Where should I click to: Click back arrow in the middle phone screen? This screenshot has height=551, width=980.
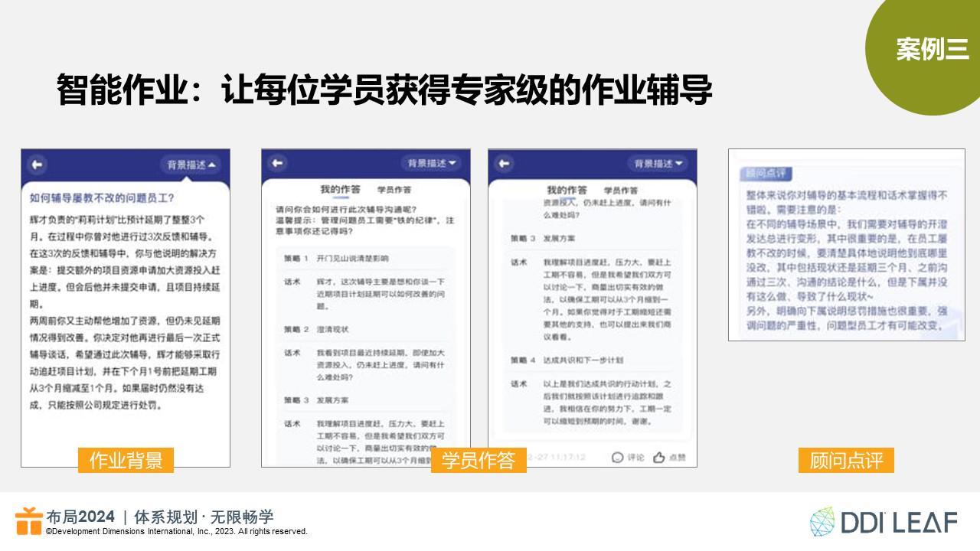pos(277,163)
